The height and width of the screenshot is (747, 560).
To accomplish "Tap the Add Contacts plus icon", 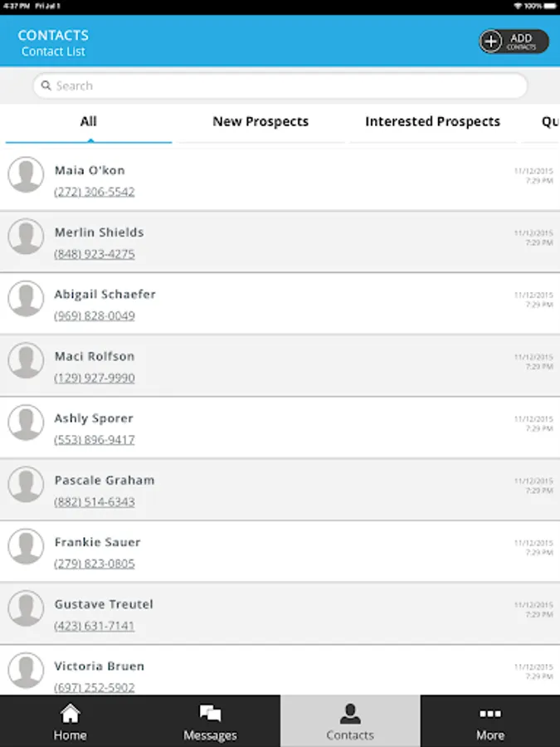I will point(491,41).
